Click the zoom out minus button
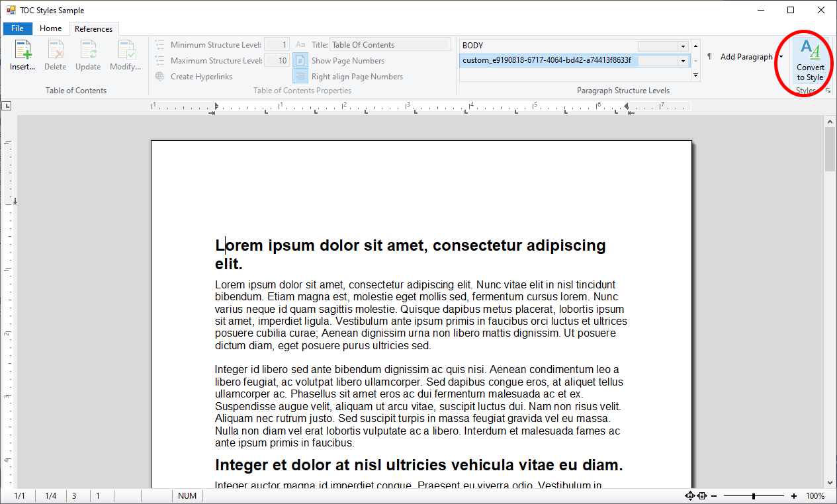837x504 pixels. [x=714, y=496]
